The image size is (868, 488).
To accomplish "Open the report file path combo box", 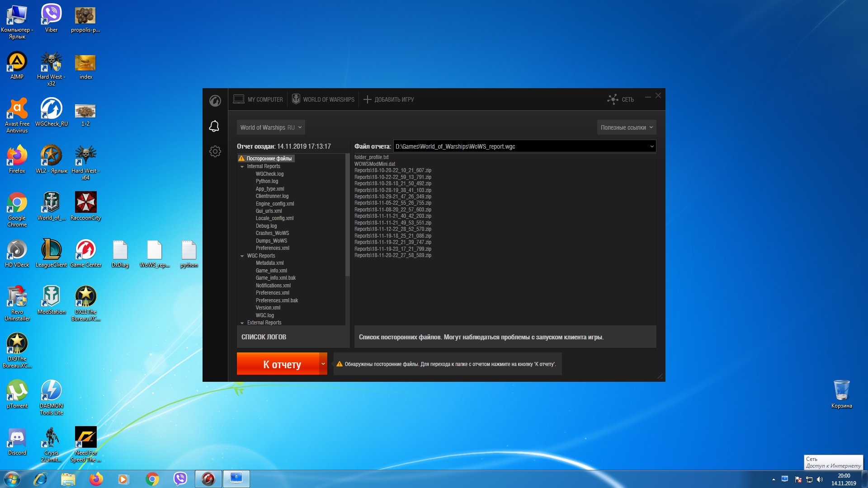I will [x=524, y=146].
